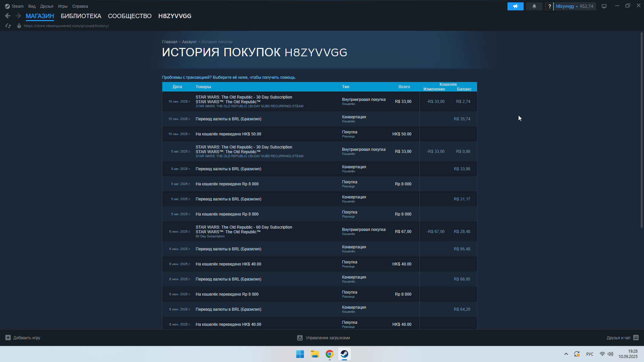
Task: Open HK$ 50.00 wallet transfer row
Action: point(319,134)
